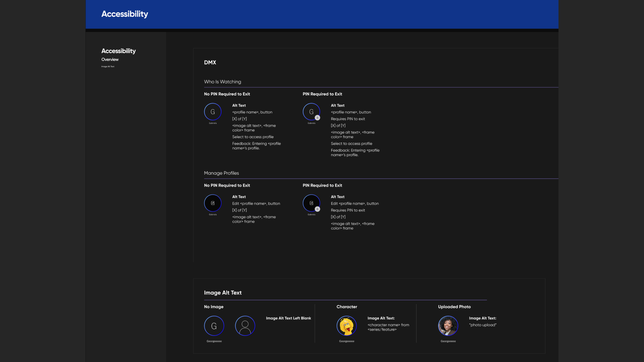Select Gabriela's G avatar under No PIN Required
Screen dimensions: 644x362
tap(213, 112)
